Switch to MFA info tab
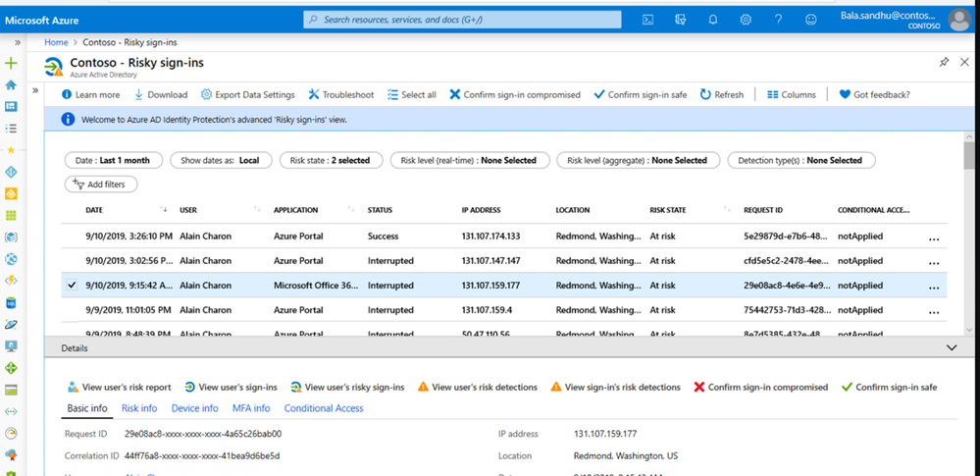Viewport: 980px width, 476px height. [x=251, y=408]
